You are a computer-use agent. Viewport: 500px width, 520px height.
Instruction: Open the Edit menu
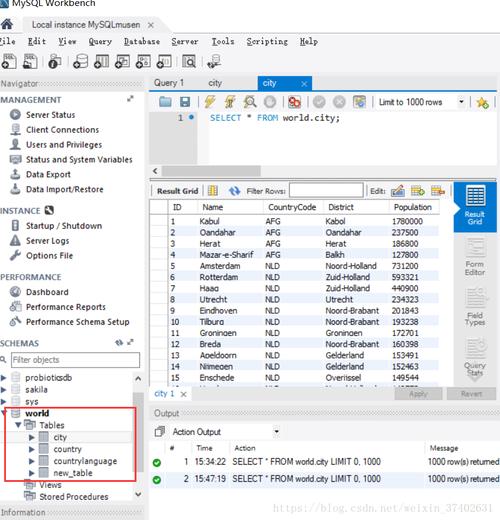tap(37, 41)
